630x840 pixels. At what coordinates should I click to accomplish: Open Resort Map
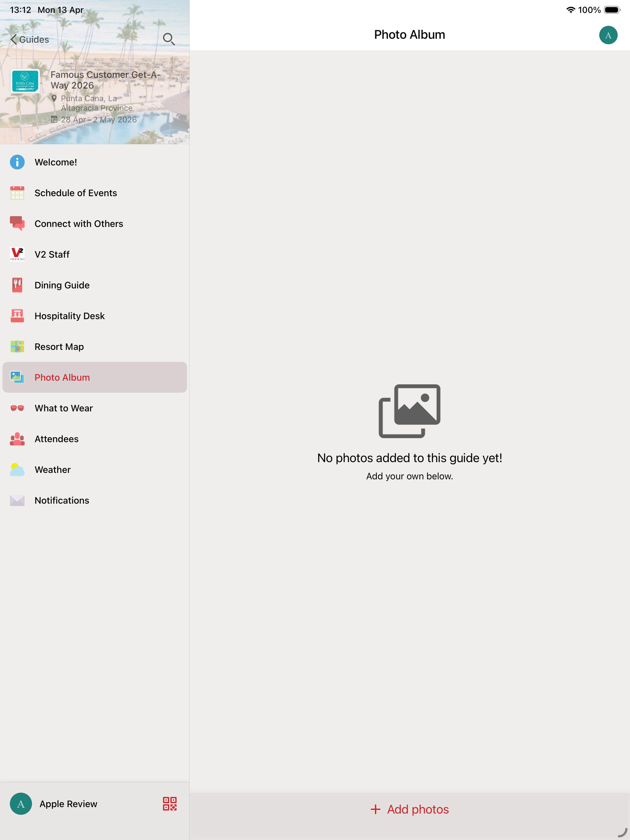95,347
